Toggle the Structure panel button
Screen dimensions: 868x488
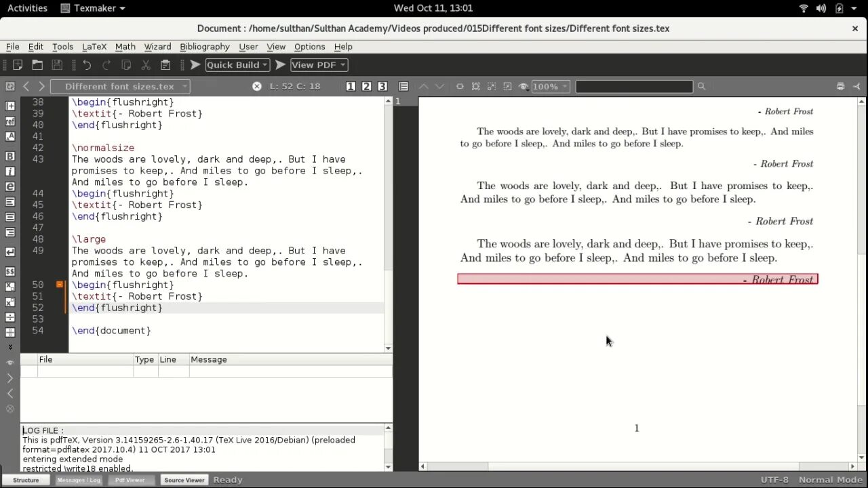(x=26, y=480)
